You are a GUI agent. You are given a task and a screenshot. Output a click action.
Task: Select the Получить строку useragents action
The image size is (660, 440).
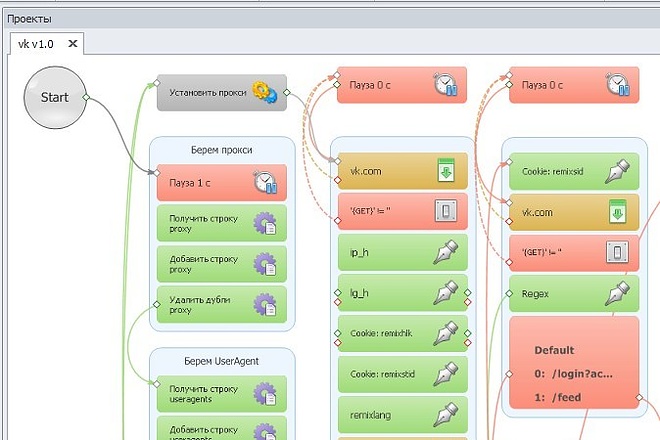[222, 394]
